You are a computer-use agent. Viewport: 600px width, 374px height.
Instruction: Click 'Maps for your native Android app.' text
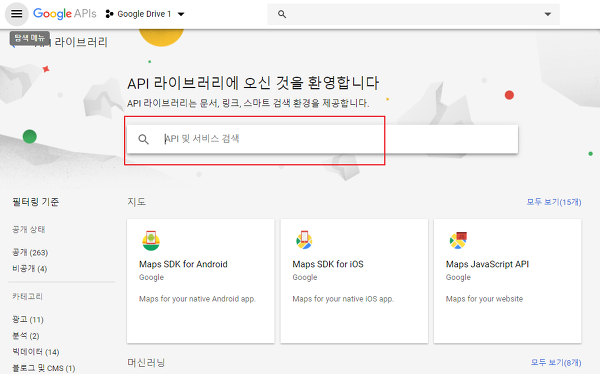pyautogui.click(x=197, y=299)
